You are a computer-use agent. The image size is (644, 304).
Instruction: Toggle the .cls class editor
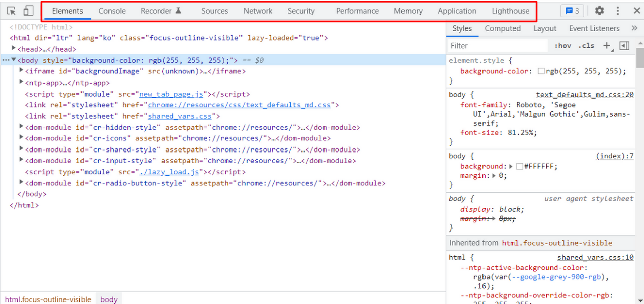pos(586,46)
